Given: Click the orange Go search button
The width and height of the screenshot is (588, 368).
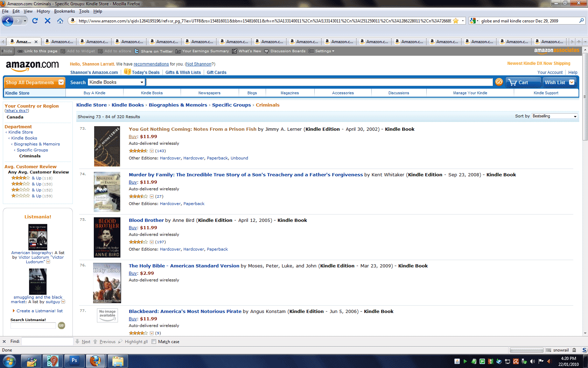Looking at the screenshot, I should (x=499, y=82).
